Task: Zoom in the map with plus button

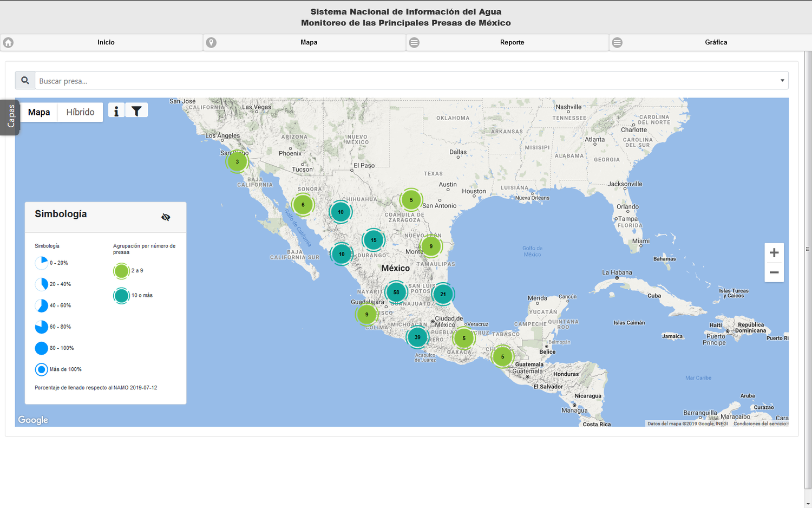Action: coord(774,253)
